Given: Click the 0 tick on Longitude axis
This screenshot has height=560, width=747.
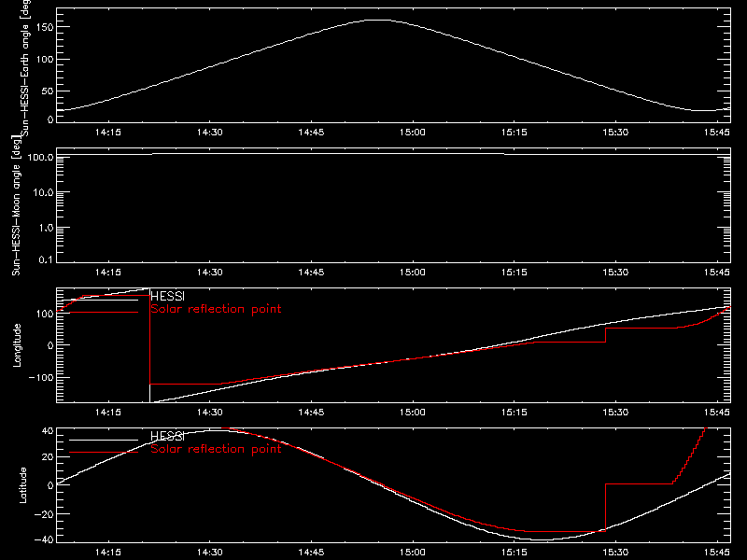Looking at the screenshot, I should tap(50, 345).
